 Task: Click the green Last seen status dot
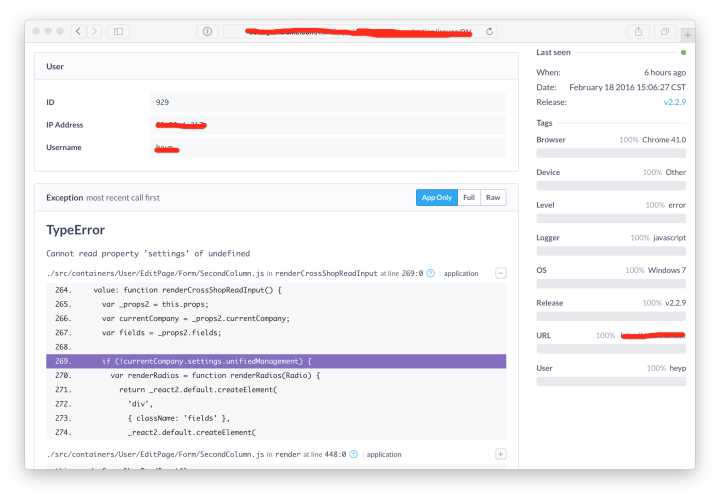point(683,52)
